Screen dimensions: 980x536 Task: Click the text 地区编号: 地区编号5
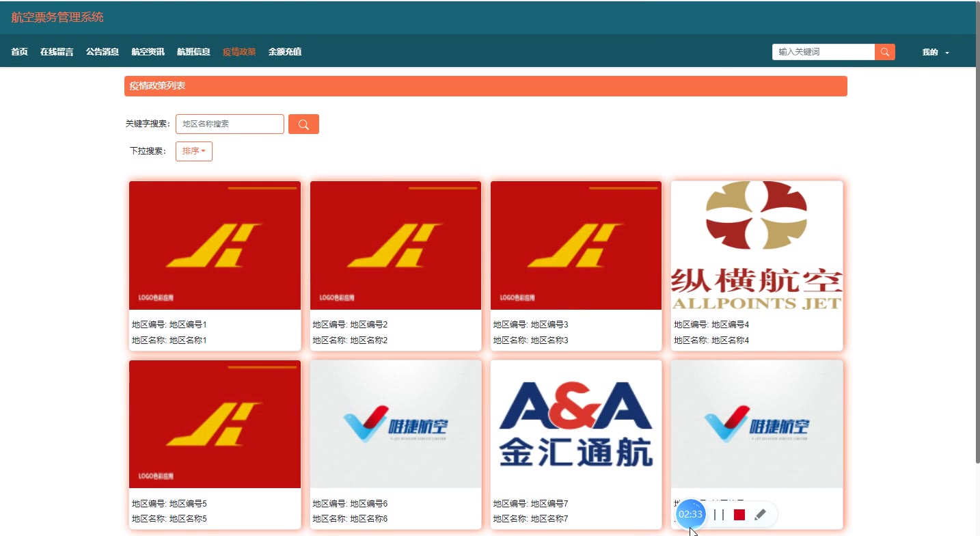[169, 504]
